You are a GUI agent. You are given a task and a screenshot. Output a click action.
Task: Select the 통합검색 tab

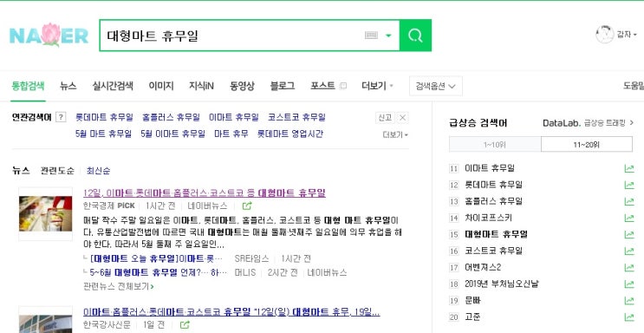click(x=28, y=86)
